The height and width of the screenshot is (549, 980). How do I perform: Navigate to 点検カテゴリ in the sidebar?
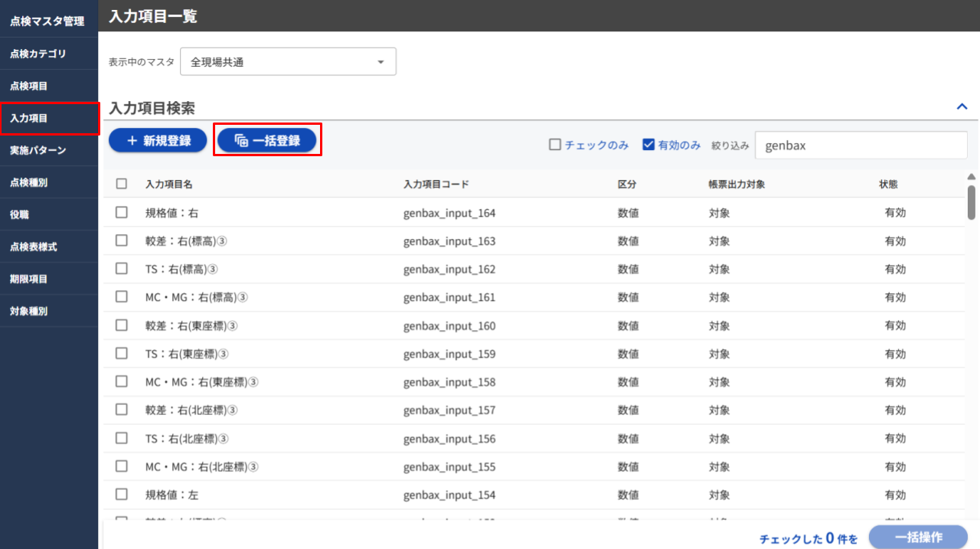(x=49, y=53)
